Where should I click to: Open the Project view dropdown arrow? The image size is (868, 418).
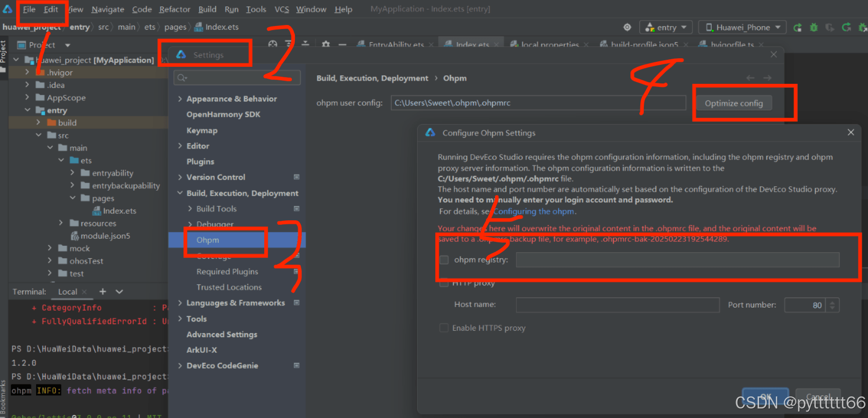(x=67, y=45)
